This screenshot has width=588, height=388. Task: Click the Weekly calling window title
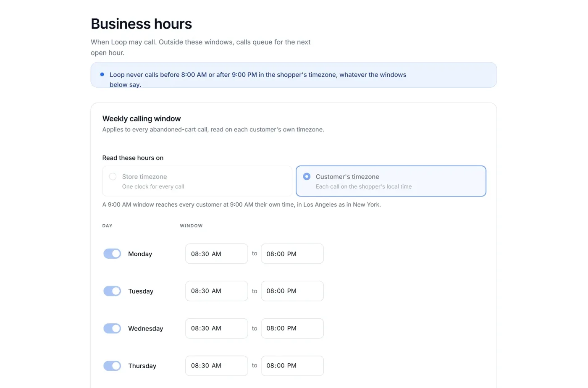[x=142, y=119]
